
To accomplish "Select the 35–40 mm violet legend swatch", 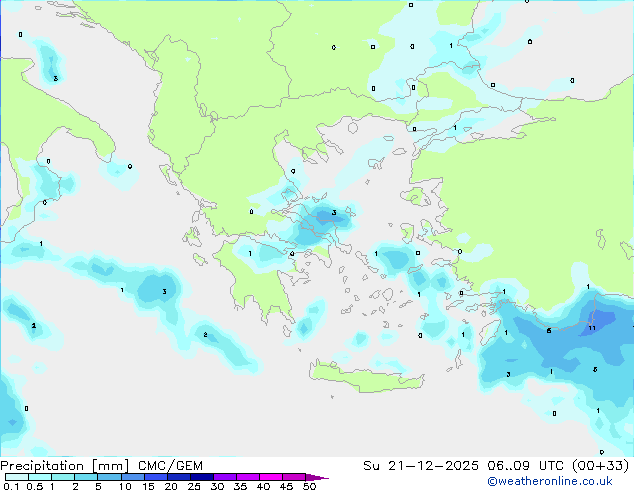I will [x=248, y=477].
